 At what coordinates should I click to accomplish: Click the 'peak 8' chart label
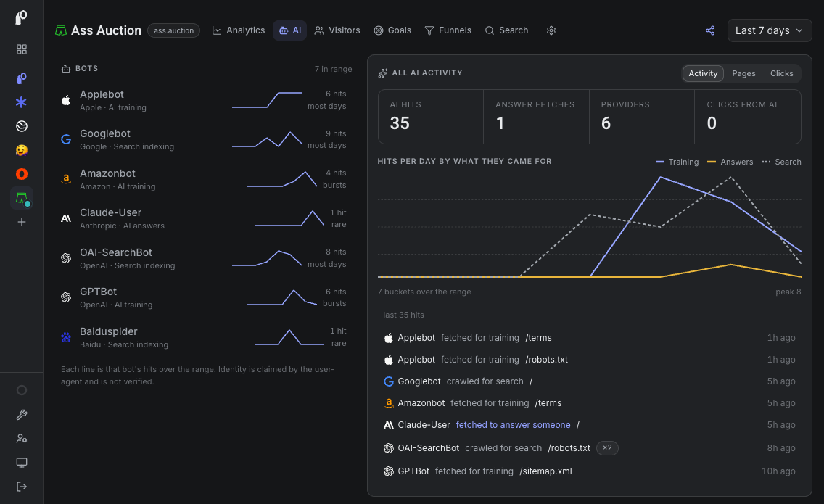tap(788, 292)
